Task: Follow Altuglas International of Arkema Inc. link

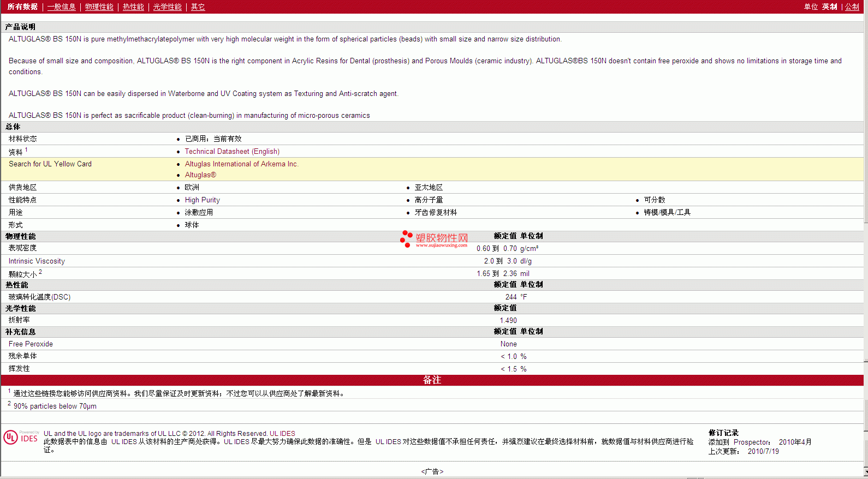Action: point(241,164)
